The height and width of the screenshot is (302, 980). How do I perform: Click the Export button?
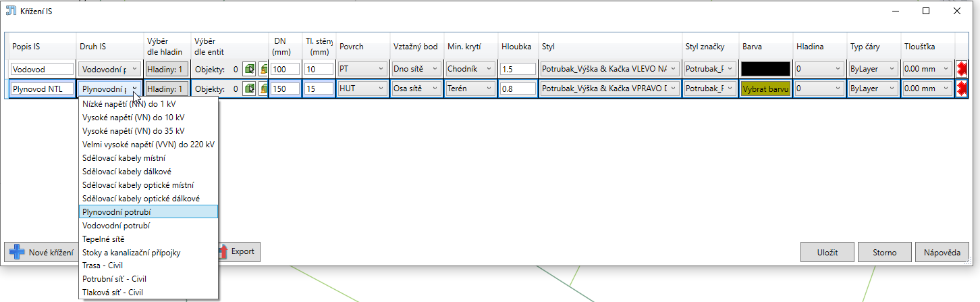(x=238, y=252)
